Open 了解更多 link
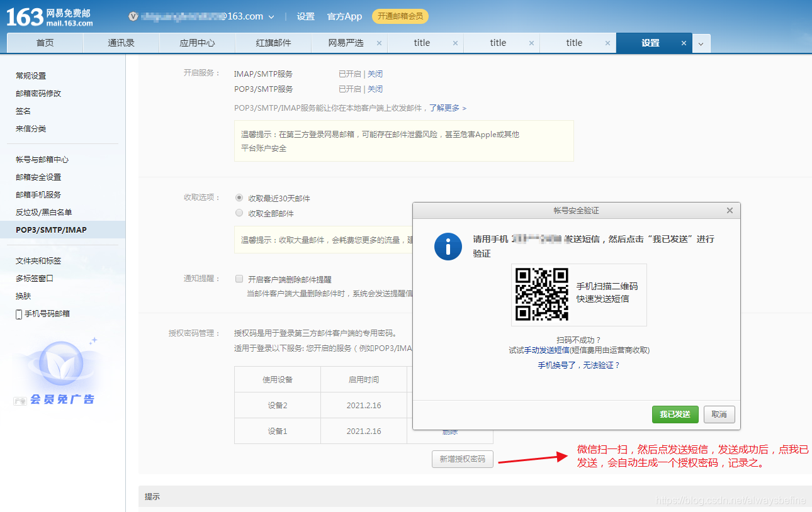The width and height of the screenshot is (812, 512). click(x=448, y=108)
